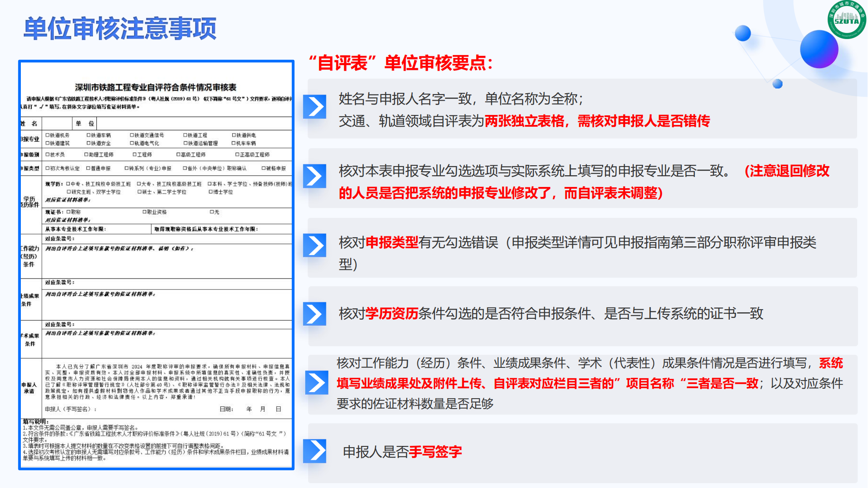868x488 pixels.
Task: Click the arrow icon beside 核对工作能力（经历）条件
Action: [316, 383]
